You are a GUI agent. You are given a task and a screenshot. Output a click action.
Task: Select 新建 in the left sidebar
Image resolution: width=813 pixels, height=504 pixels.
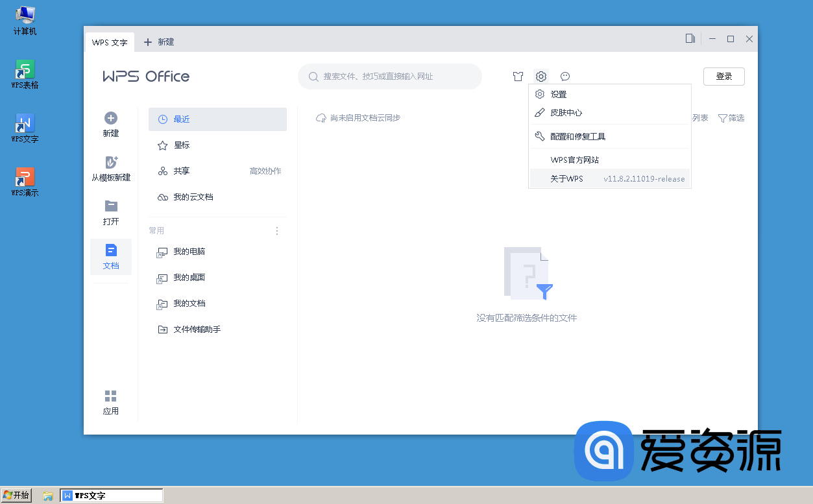[110, 125]
